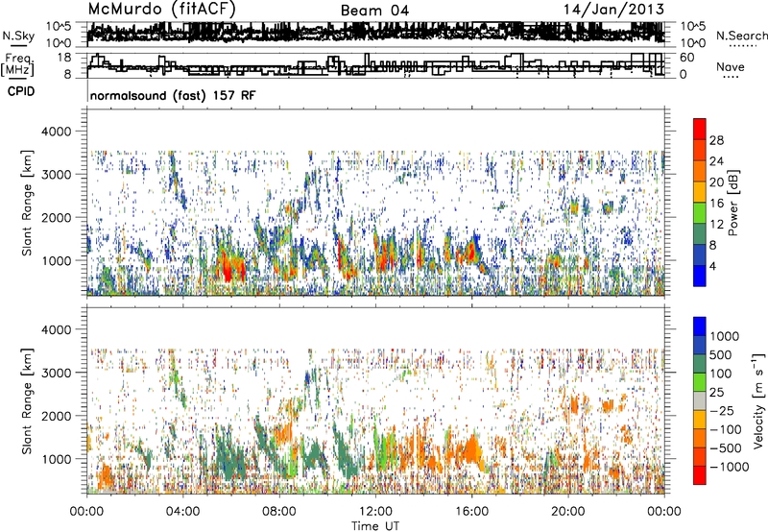The image size is (768, 532).
Task: Click the 16:00 time axis tick label
Action: [x=471, y=512]
